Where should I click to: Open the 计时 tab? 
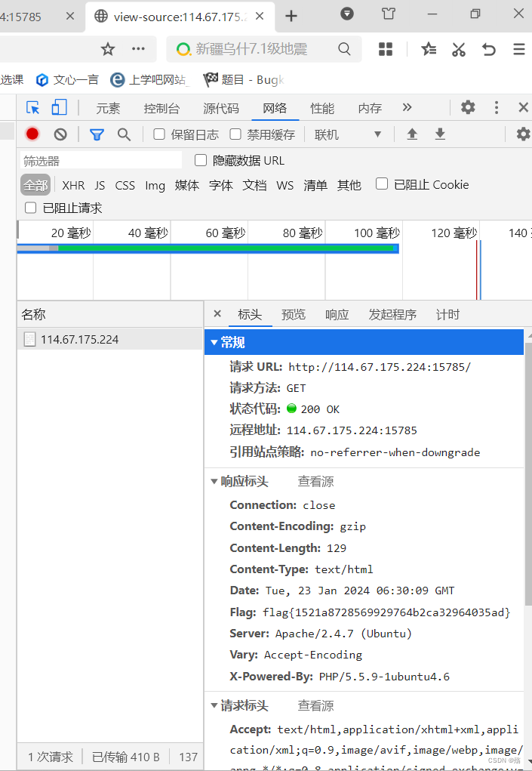(x=447, y=314)
